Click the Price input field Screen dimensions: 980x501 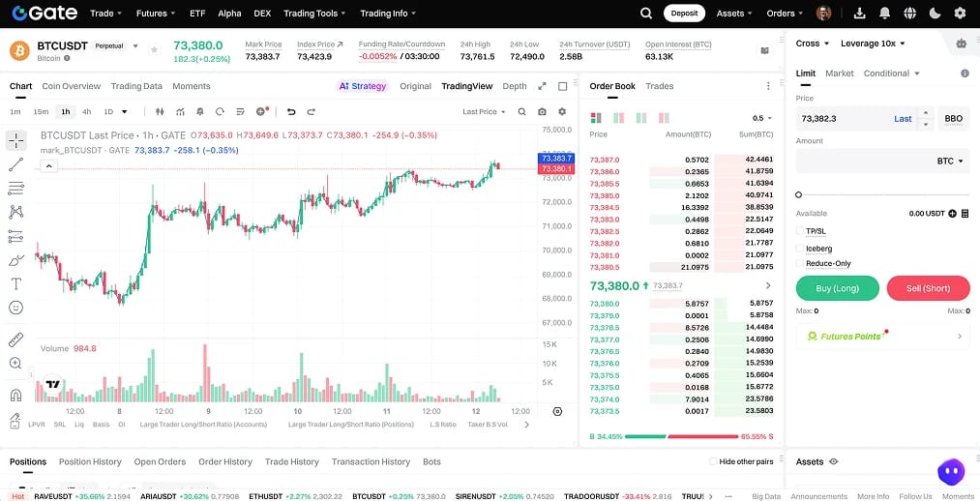click(x=865, y=119)
